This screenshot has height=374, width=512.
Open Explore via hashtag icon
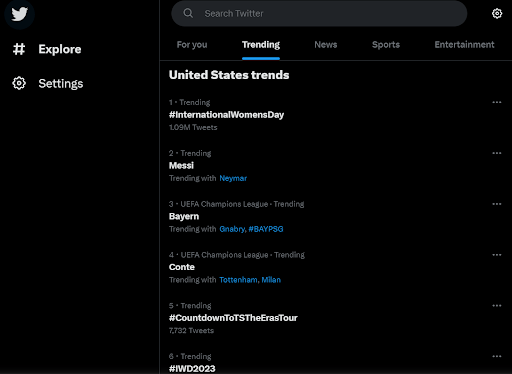click(x=19, y=49)
